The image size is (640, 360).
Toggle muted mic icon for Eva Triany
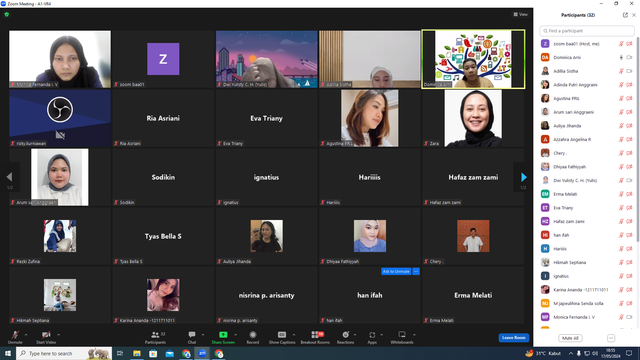[621, 208]
